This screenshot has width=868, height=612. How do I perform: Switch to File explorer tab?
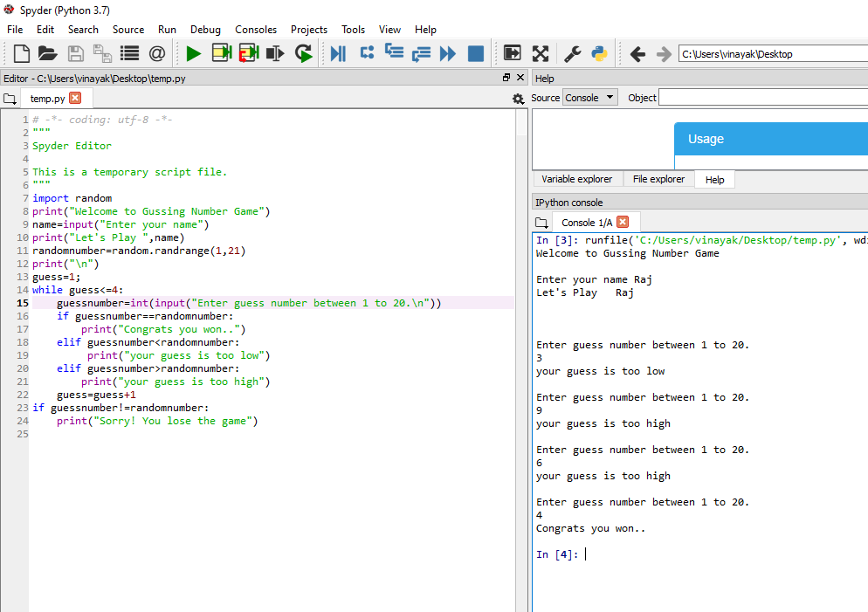[658, 179]
